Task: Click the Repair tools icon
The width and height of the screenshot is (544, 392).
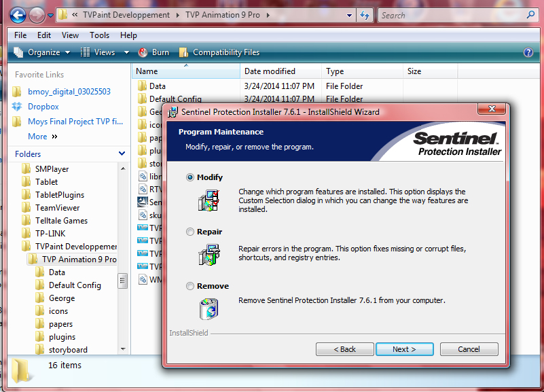Action: (x=209, y=255)
